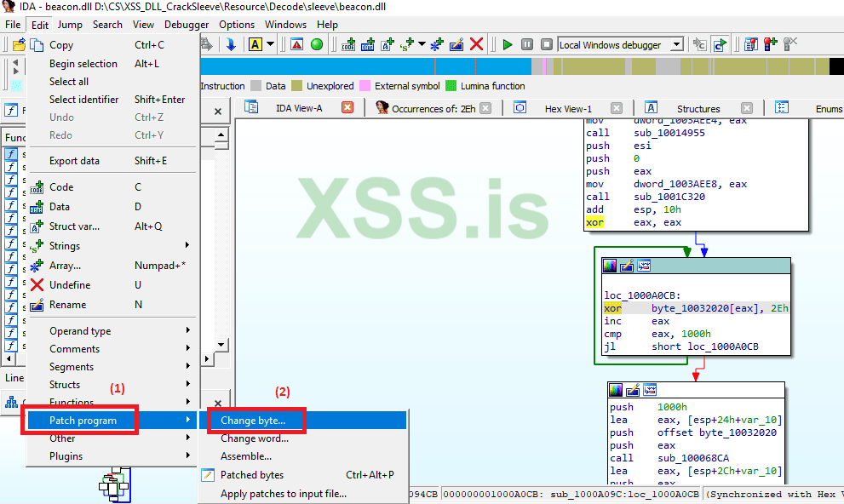Click the edit icon on the push 1000h node
This screenshot has width=844, height=504.
633,390
